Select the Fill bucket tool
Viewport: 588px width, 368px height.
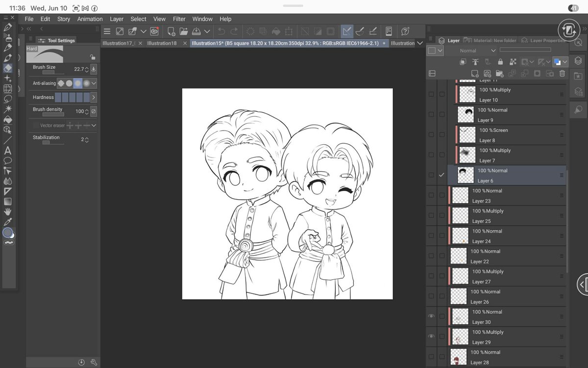coord(8,120)
